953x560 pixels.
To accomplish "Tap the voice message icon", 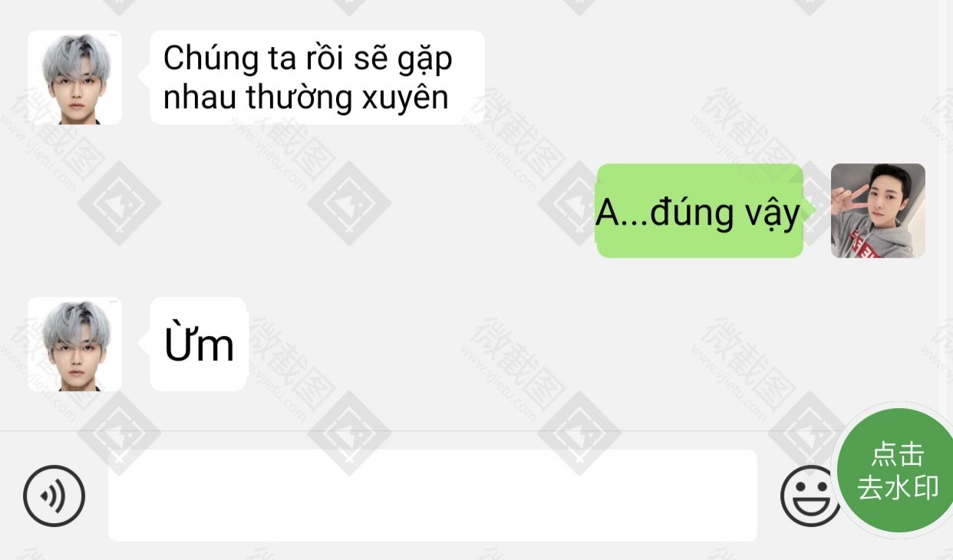I will coord(54,496).
